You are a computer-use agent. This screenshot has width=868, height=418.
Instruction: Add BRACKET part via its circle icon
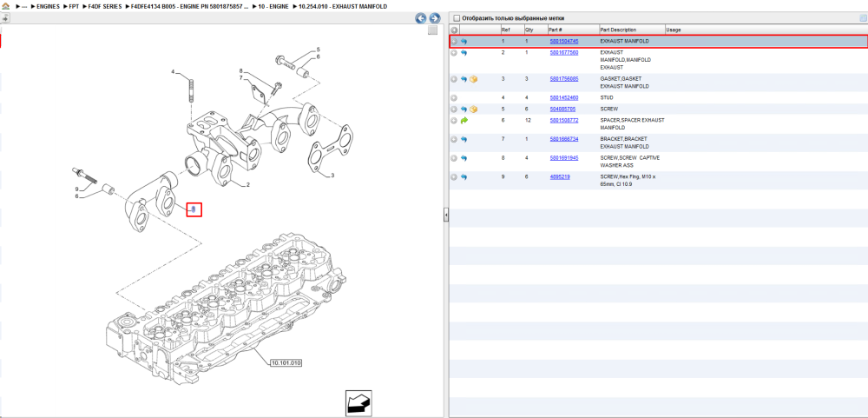click(x=454, y=139)
